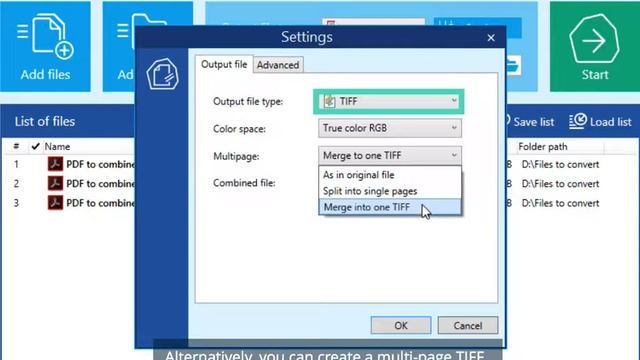The image size is (640, 360).
Task: Click PDF icon in row 2
Action: (55, 183)
